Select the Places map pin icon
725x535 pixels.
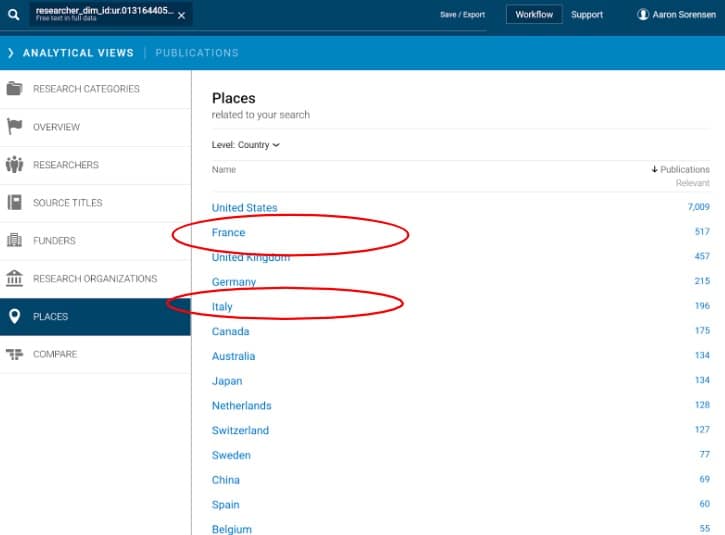pyautogui.click(x=15, y=317)
